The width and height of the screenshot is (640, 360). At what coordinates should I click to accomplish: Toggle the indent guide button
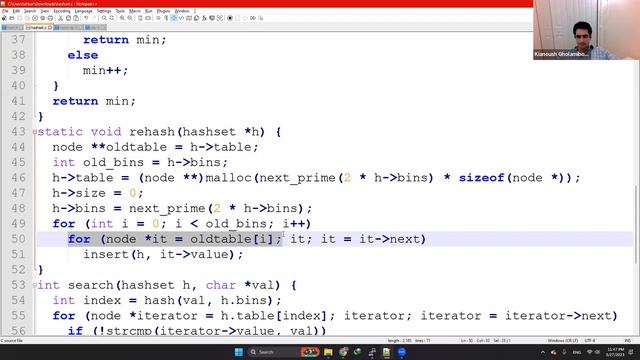[x=173, y=18]
